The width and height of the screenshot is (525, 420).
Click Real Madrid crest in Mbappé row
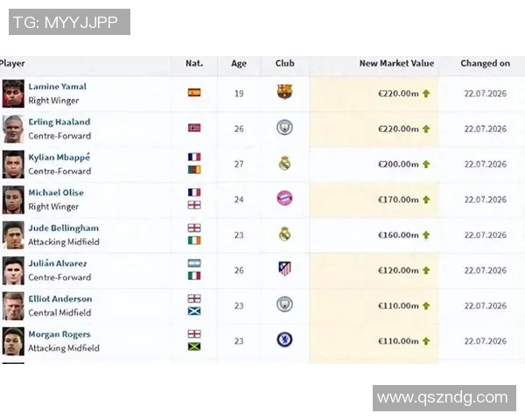click(284, 163)
